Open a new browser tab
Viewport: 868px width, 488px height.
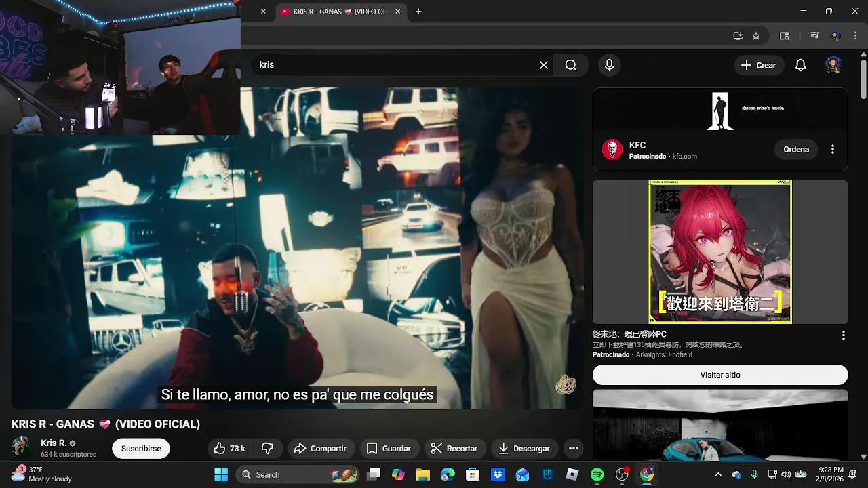click(x=418, y=12)
